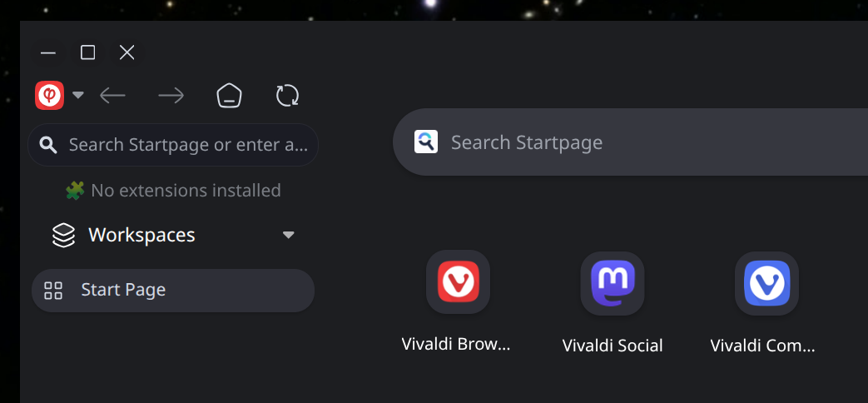Switch to the Start Page tab

[x=173, y=291]
